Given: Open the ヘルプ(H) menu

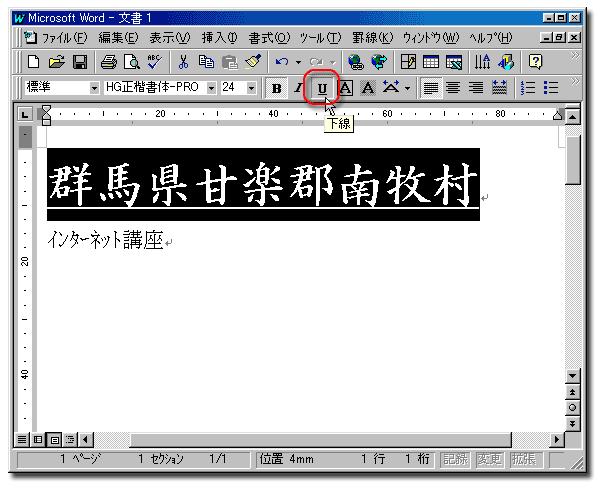Looking at the screenshot, I should pos(491,38).
